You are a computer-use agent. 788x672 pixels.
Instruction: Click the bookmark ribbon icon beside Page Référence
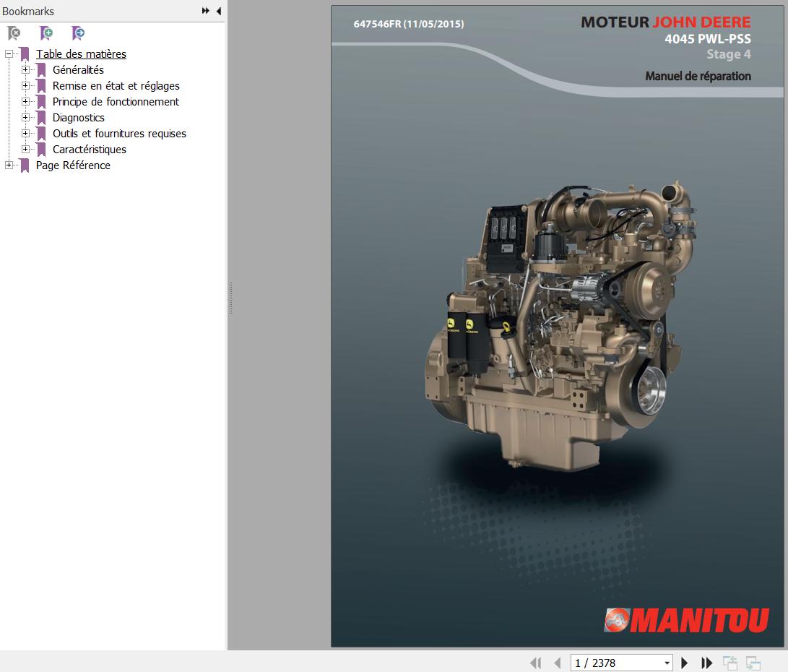(25, 165)
